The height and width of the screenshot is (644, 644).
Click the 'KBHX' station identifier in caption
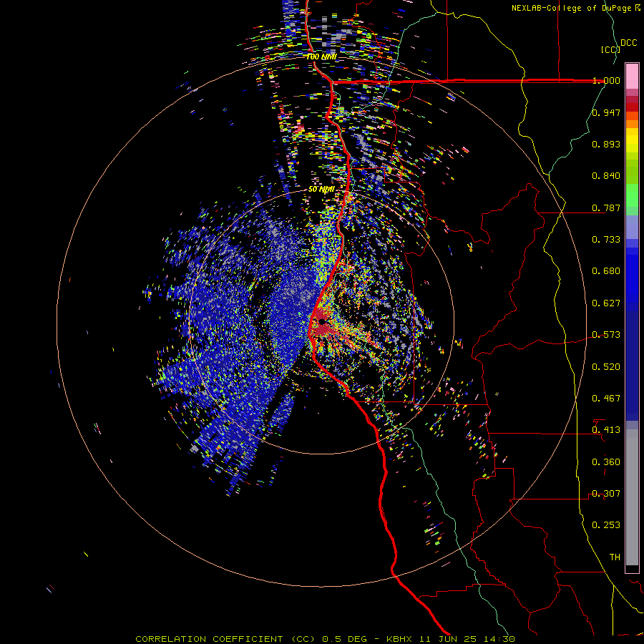pyautogui.click(x=399, y=639)
